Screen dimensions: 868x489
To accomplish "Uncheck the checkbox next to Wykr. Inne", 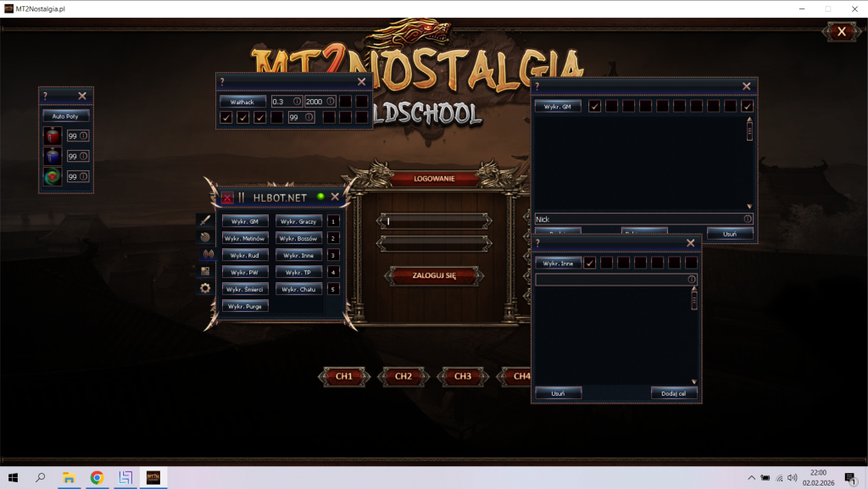I will pos(590,263).
